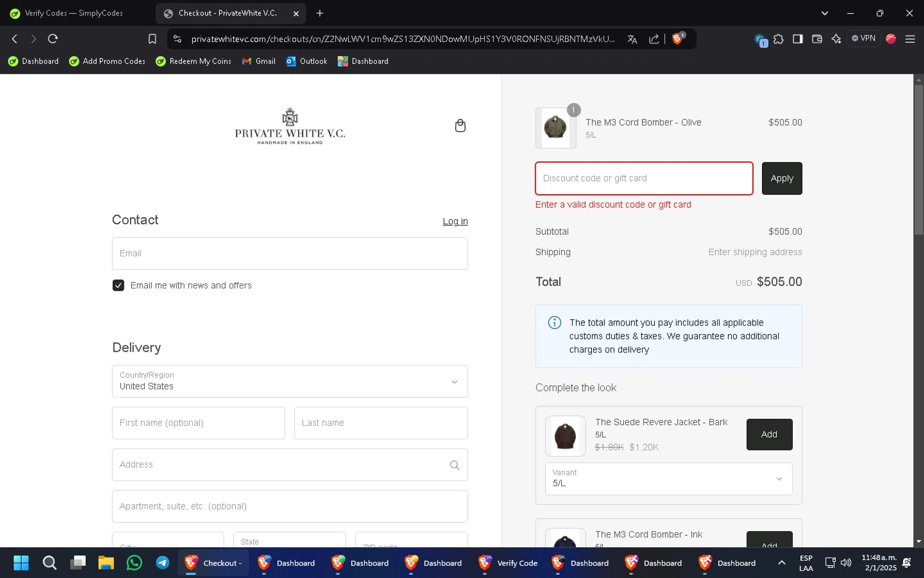Open the Add Promo Codes bookmark
The image size is (924, 578).
(107, 61)
